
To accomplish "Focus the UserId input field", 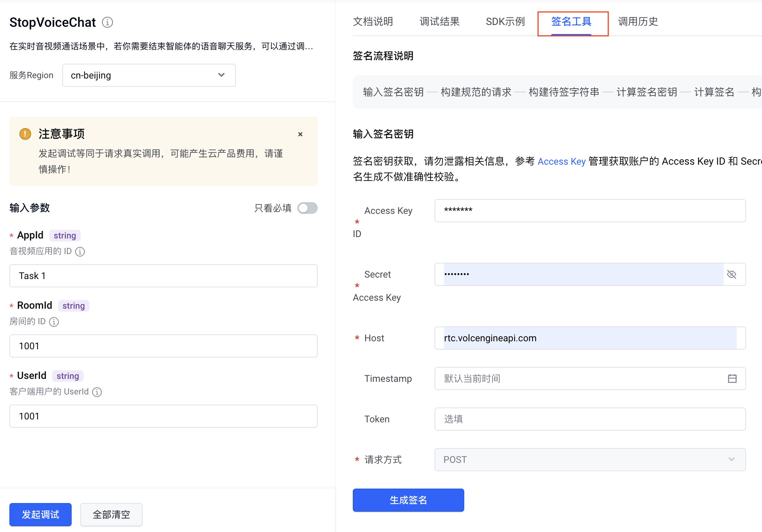I will pos(163,416).
